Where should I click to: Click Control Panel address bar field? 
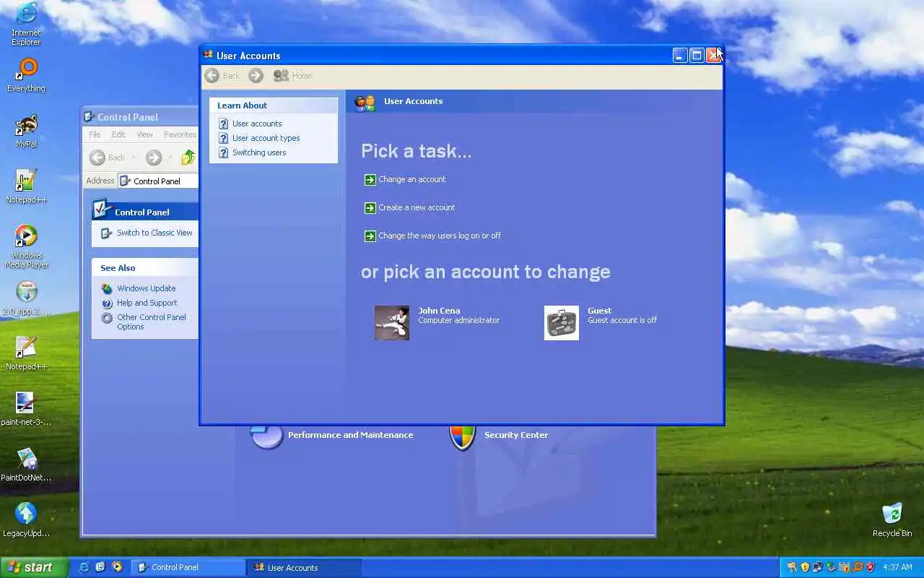(x=158, y=181)
